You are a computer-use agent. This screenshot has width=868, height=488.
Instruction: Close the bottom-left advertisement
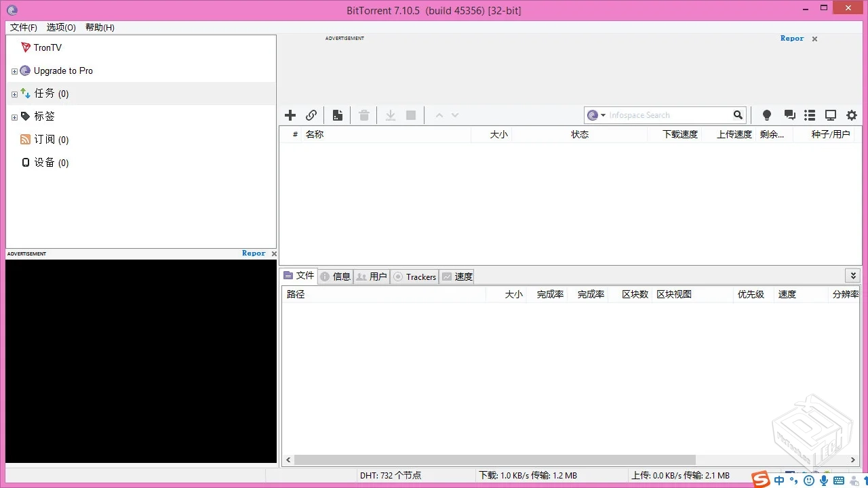(x=274, y=253)
